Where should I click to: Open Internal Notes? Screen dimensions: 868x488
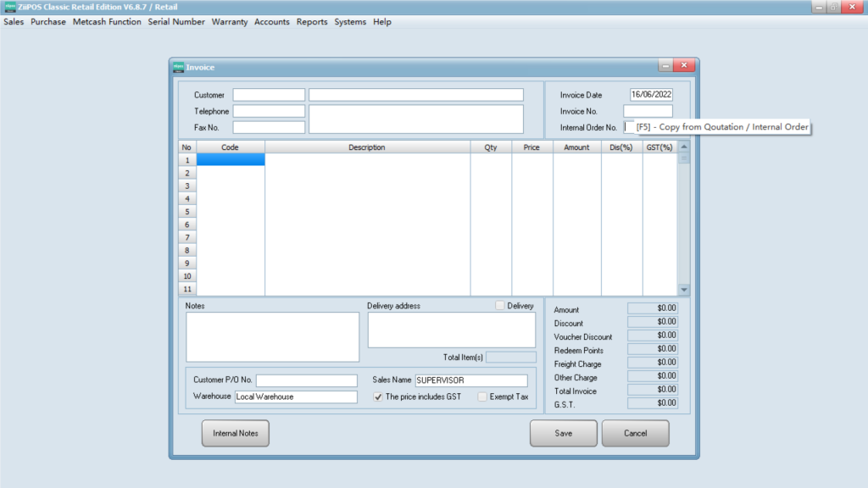point(235,433)
